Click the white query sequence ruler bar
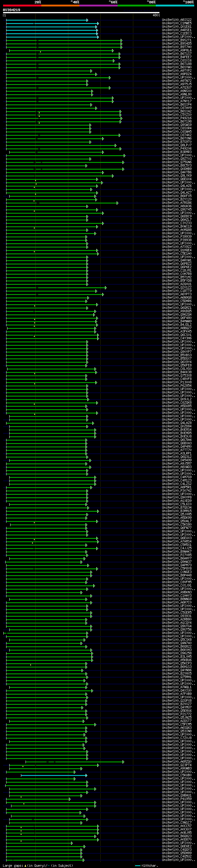The height and width of the screenshot is (868, 197). coord(81,13)
